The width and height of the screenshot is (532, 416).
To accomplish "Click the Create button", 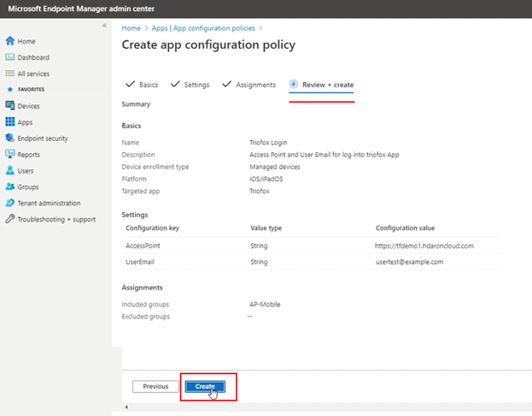I will [x=205, y=386].
